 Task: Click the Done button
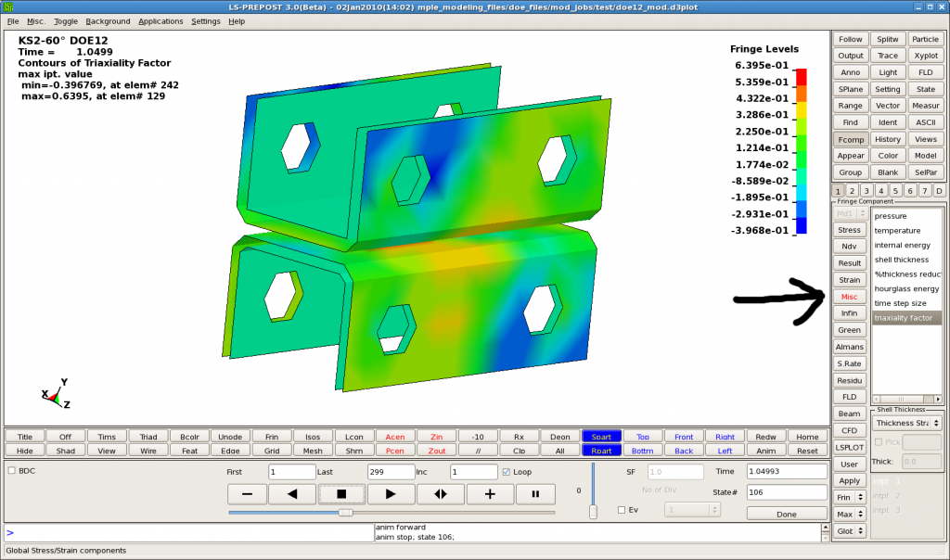787,514
